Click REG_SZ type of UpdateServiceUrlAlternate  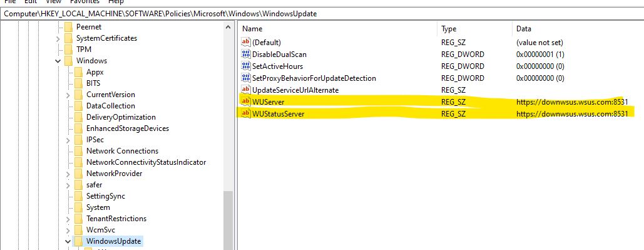pyautogui.click(x=453, y=90)
